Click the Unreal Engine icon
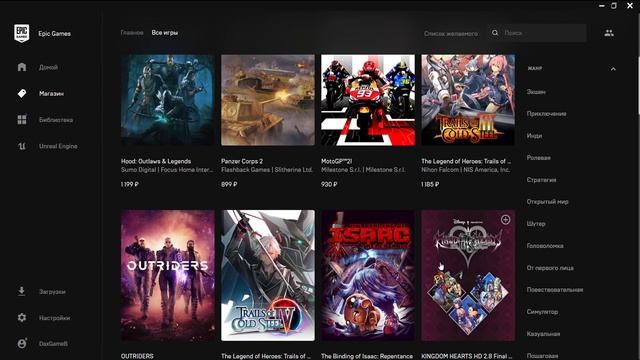Screen dimensions: 640x360 click(22, 146)
